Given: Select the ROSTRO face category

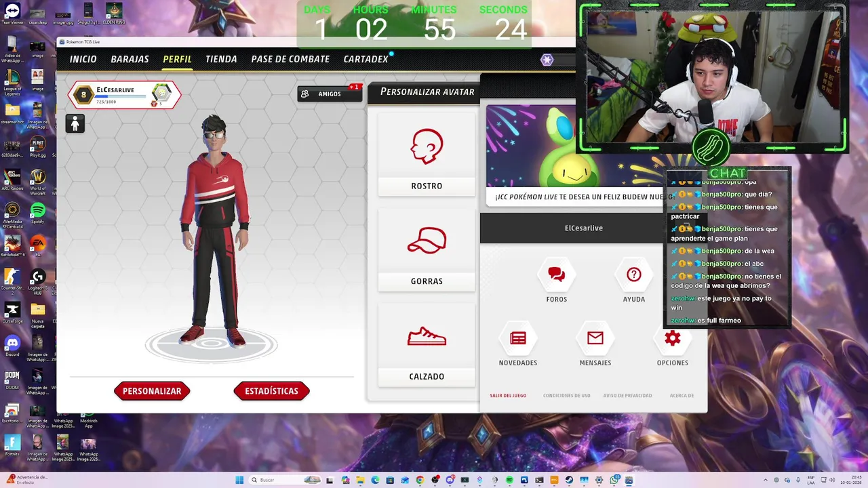Looking at the screenshot, I should (427, 155).
